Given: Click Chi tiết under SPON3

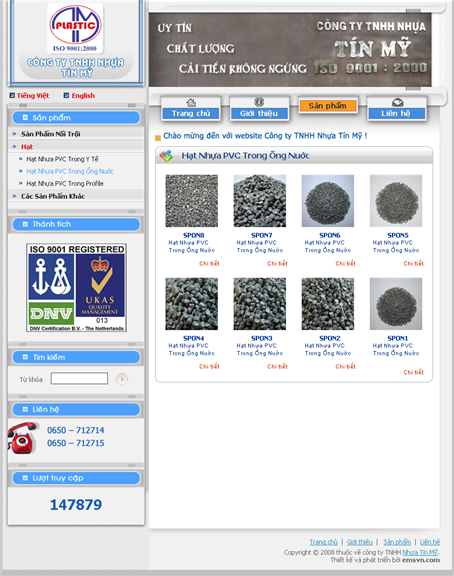Looking at the screenshot, I should pos(277,366).
